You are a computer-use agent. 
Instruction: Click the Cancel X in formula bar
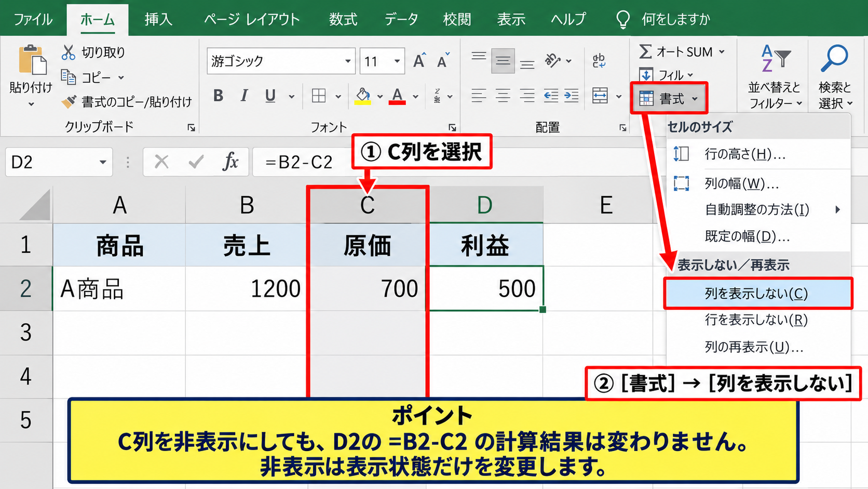[x=162, y=162]
